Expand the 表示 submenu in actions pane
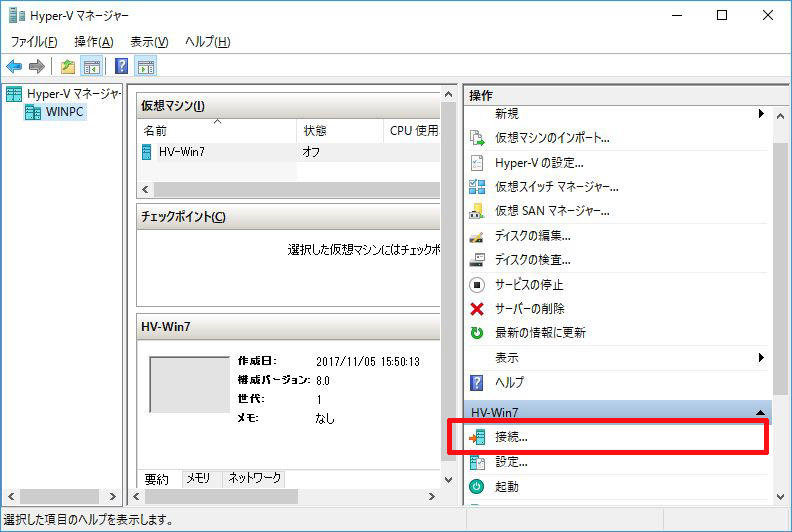The width and height of the screenshot is (792, 532). click(x=761, y=357)
